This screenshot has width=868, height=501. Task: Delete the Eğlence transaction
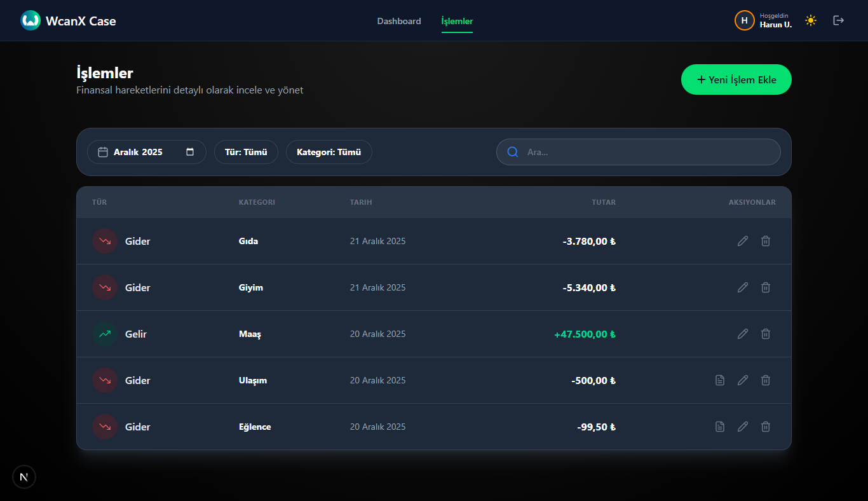click(x=766, y=427)
